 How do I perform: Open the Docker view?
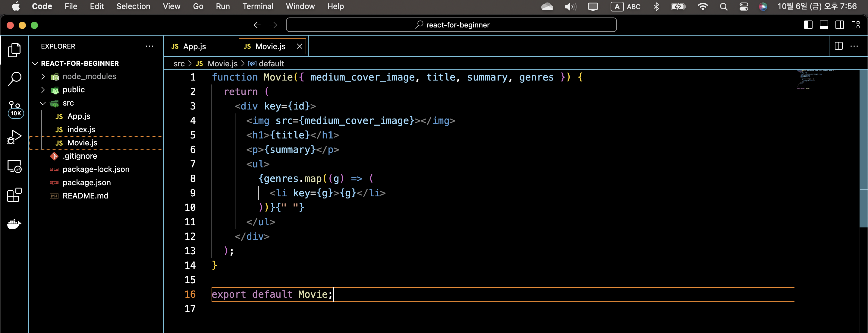point(14,224)
